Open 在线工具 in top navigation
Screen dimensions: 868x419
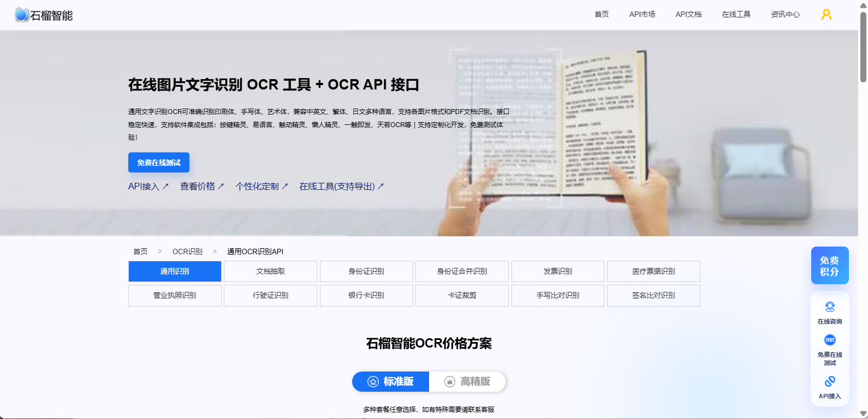coord(736,15)
